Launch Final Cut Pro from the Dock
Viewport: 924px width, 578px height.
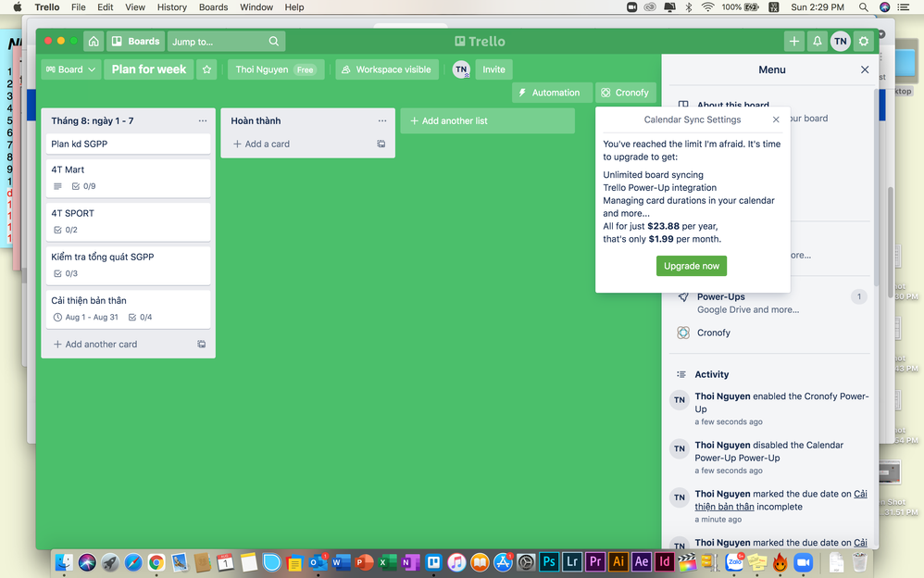[x=688, y=562]
